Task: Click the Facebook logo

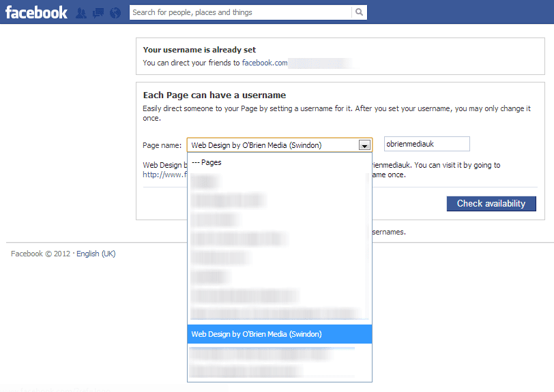Action: coord(36,12)
